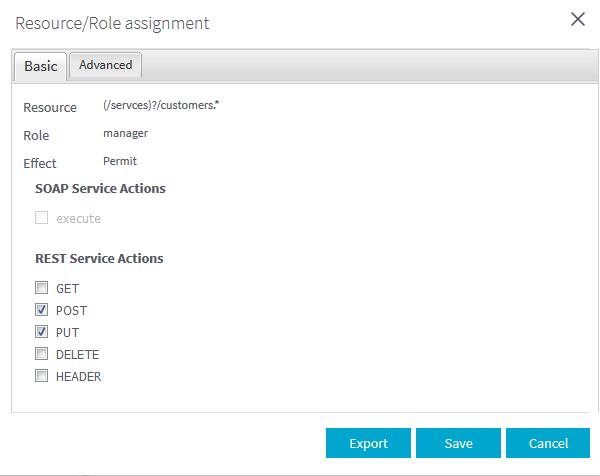This screenshot has height=476, width=600.
Task: Click the SOAP execute checkbox
Action: click(42, 218)
